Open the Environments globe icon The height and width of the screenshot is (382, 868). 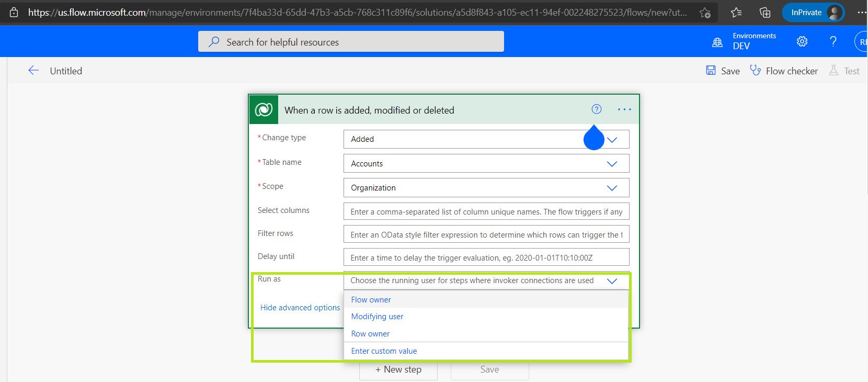pos(717,42)
